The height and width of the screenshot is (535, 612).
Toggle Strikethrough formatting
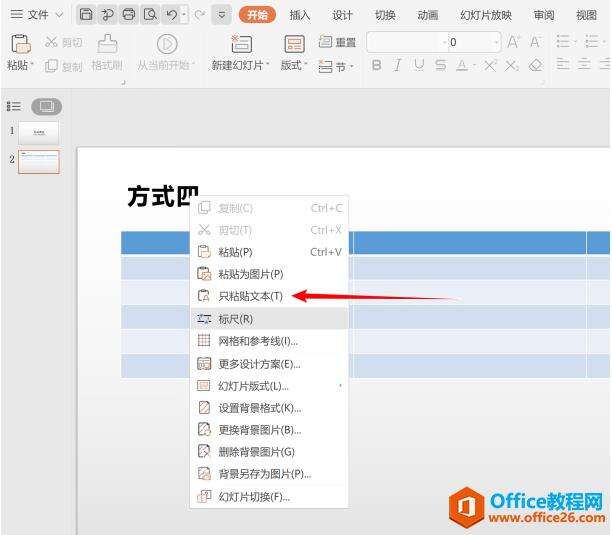pyautogui.click(x=440, y=65)
